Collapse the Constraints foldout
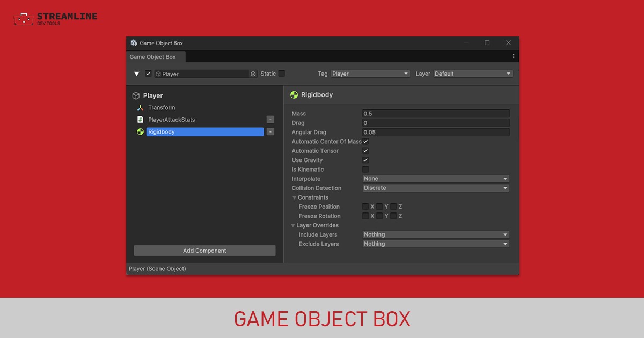 [x=294, y=197]
